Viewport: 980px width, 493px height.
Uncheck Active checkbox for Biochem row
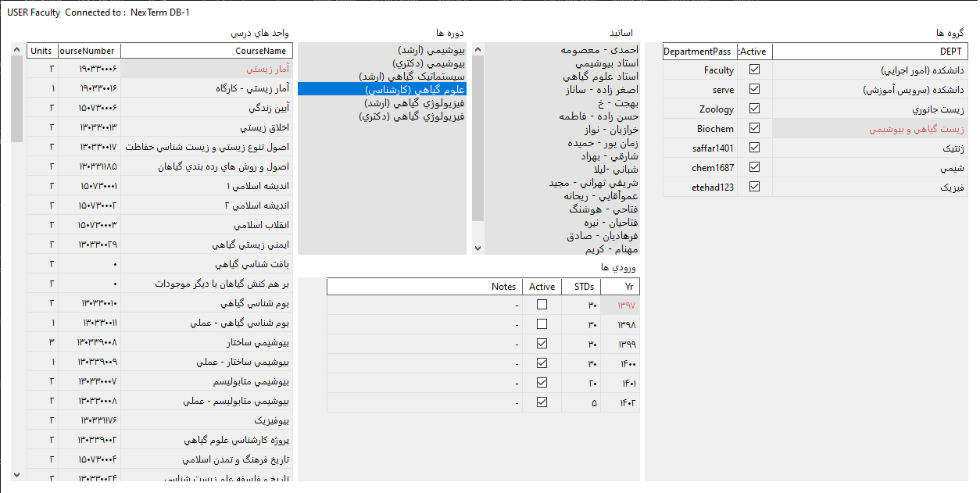coord(754,128)
